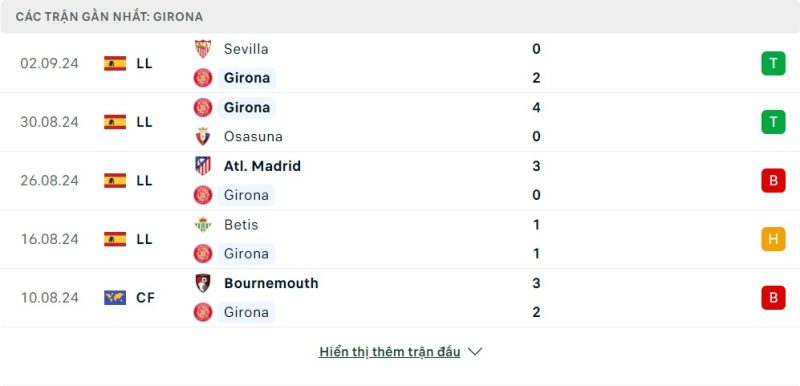Viewport: 800px width, 386px height.
Task: Click the Bournemouth club crest icon
Action: 203,283
